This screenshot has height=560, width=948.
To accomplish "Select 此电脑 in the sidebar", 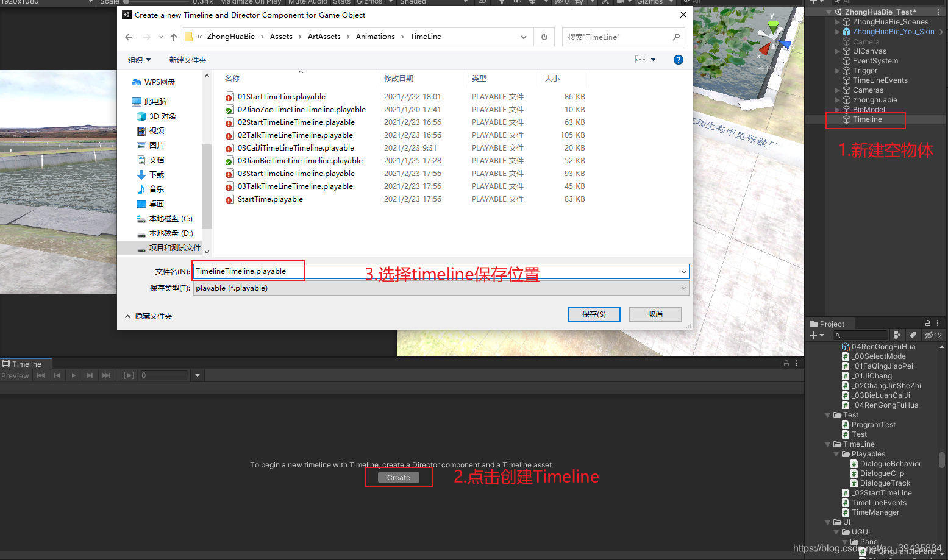I will (x=149, y=102).
